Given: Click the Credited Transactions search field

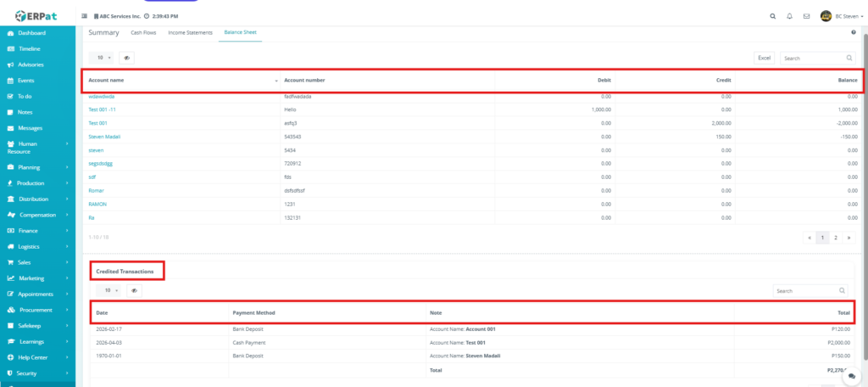Looking at the screenshot, I should click(x=805, y=290).
